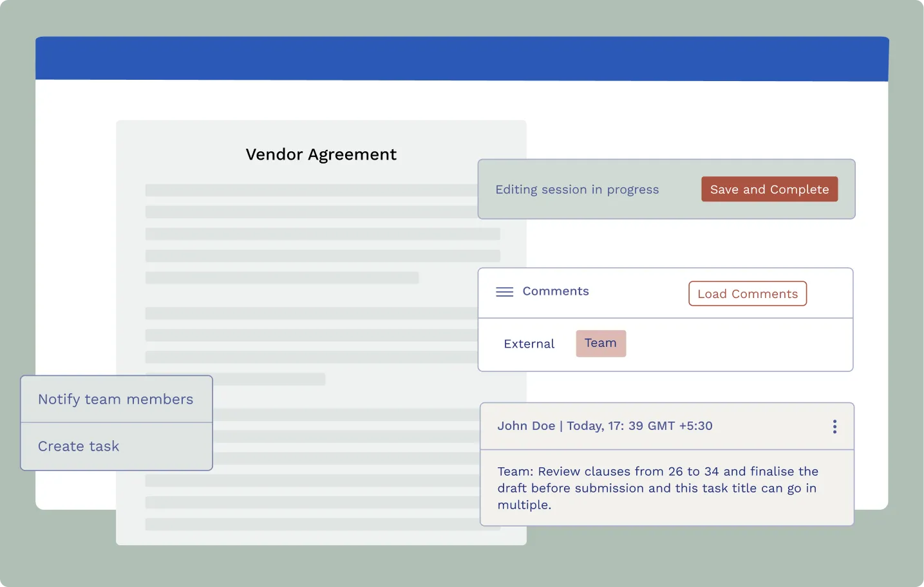Click the blue header bar
Viewport: 924px width, 587px height.
(462, 58)
